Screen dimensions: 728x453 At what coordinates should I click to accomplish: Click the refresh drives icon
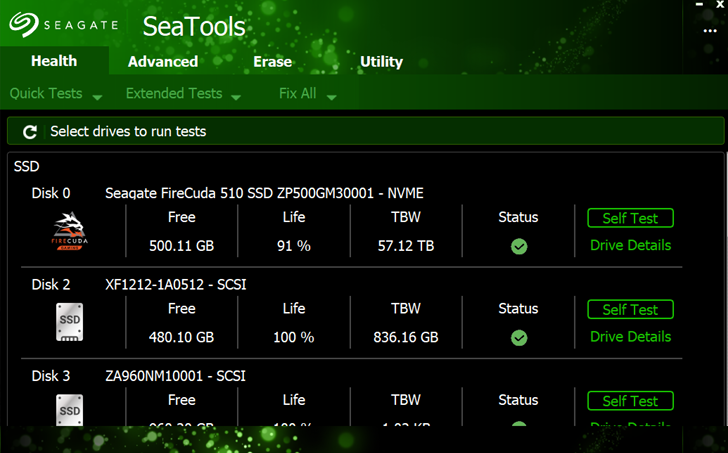30,132
